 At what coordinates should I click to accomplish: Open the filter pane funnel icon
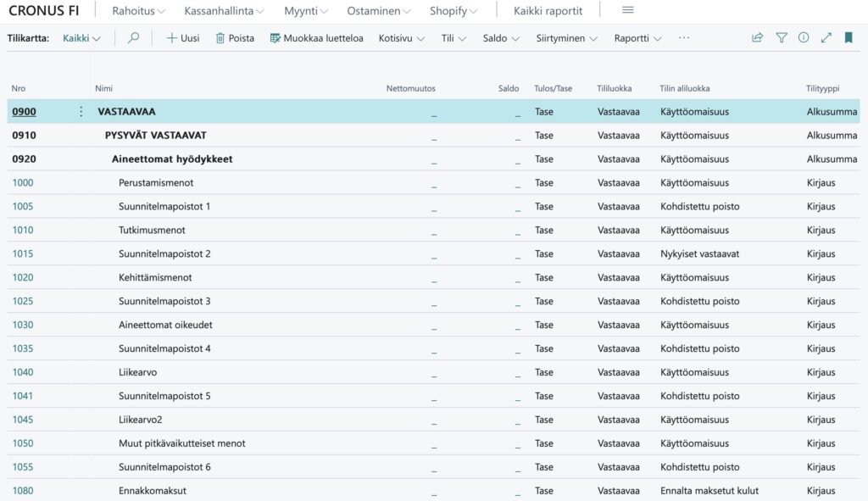click(x=781, y=38)
